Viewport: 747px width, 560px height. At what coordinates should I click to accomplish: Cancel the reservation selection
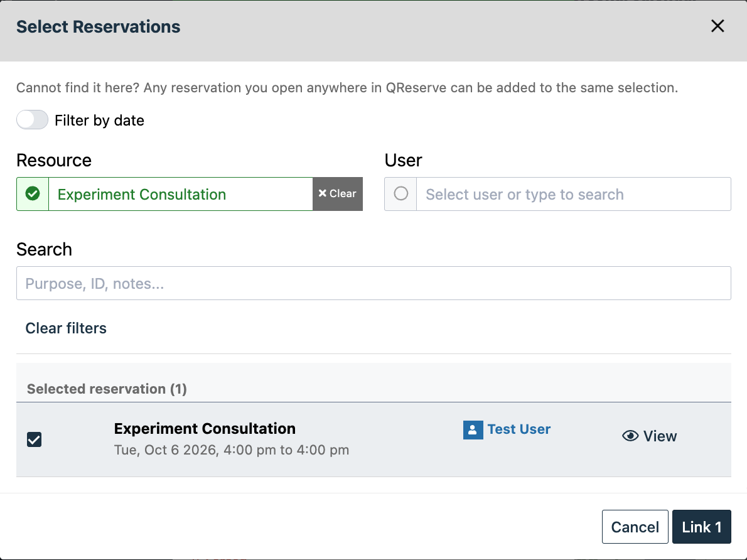point(635,527)
